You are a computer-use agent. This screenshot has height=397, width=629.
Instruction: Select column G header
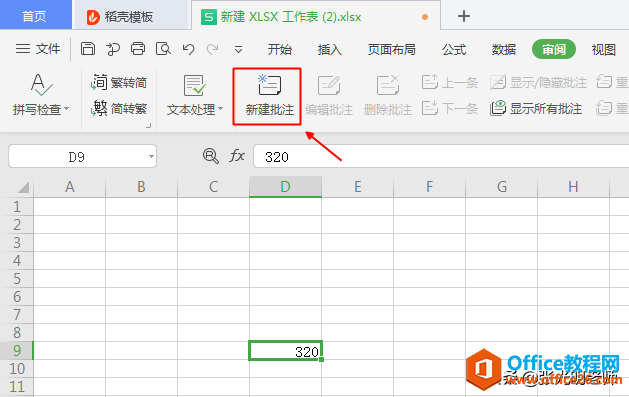(x=501, y=187)
